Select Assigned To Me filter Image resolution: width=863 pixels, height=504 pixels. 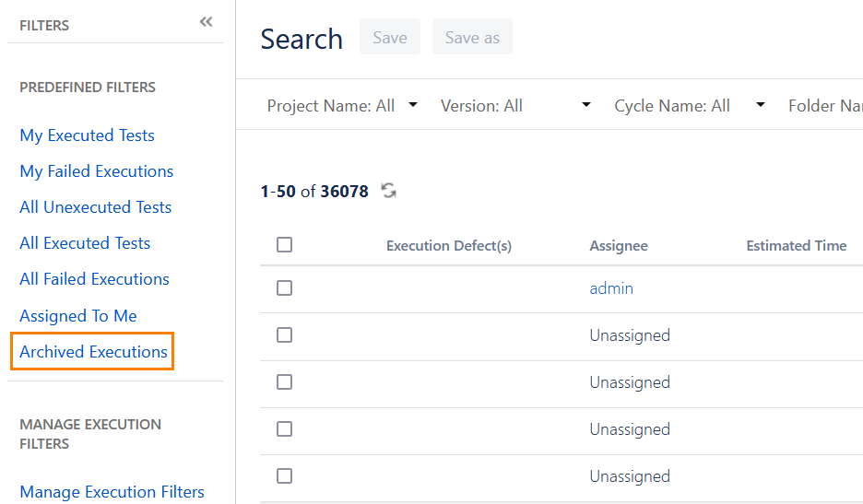click(x=78, y=316)
